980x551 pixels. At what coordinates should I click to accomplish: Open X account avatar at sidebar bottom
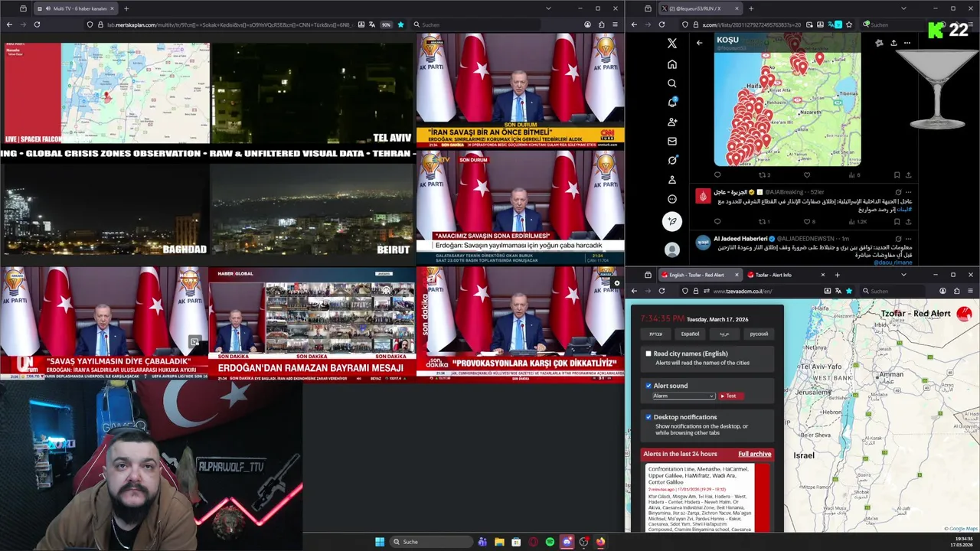[x=672, y=250]
